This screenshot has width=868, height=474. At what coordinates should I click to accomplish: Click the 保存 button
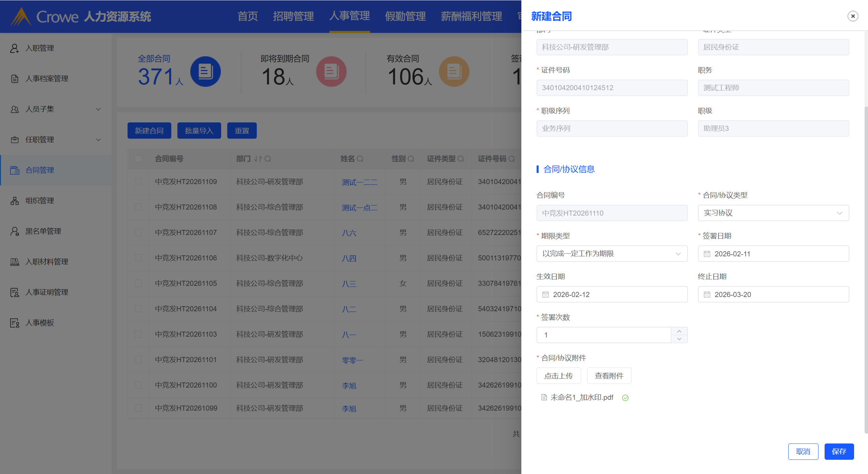tap(838, 452)
